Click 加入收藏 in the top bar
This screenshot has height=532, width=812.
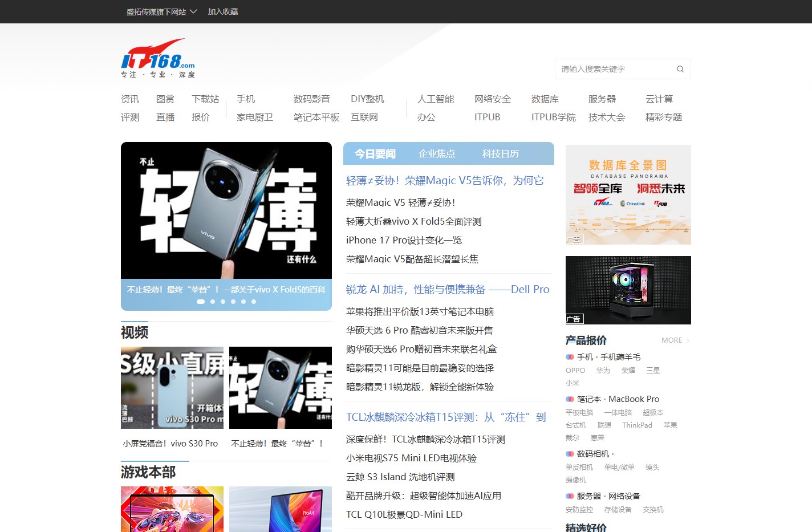[223, 11]
